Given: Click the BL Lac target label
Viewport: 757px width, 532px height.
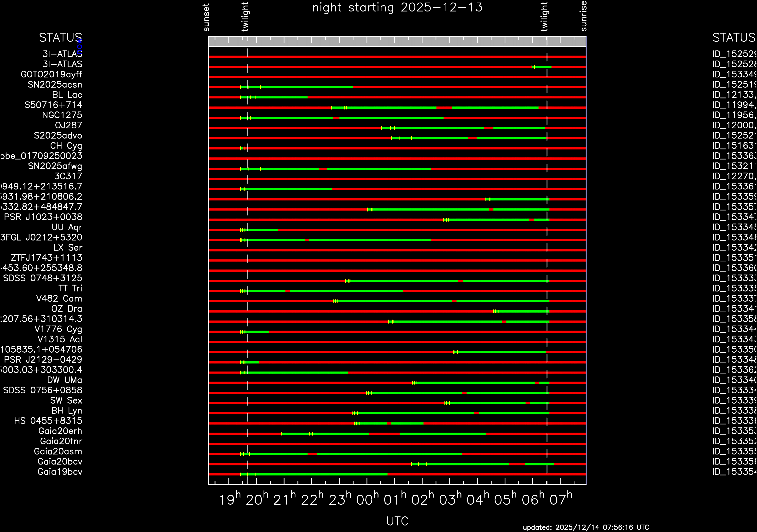Looking at the screenshot, I should click(x=67, y=95).
